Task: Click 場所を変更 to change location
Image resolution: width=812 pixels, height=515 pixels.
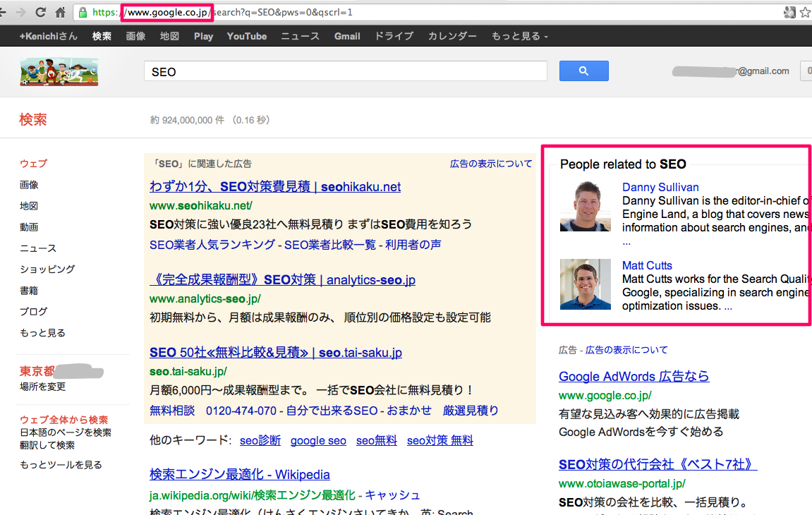Action: click(x=42, y=387)
